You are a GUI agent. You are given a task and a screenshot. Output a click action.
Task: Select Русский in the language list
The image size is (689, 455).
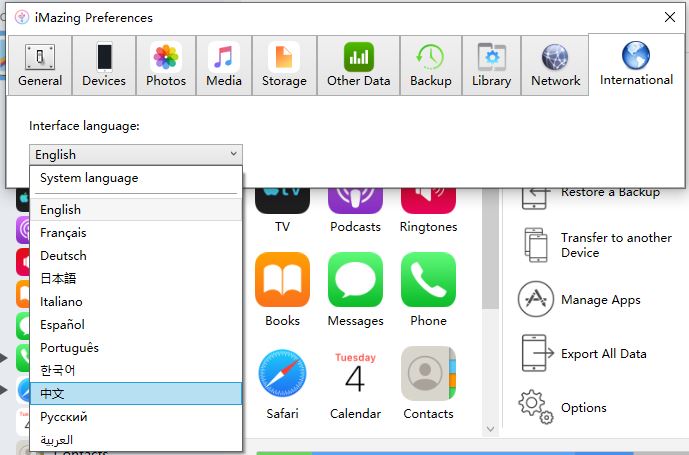136,416
